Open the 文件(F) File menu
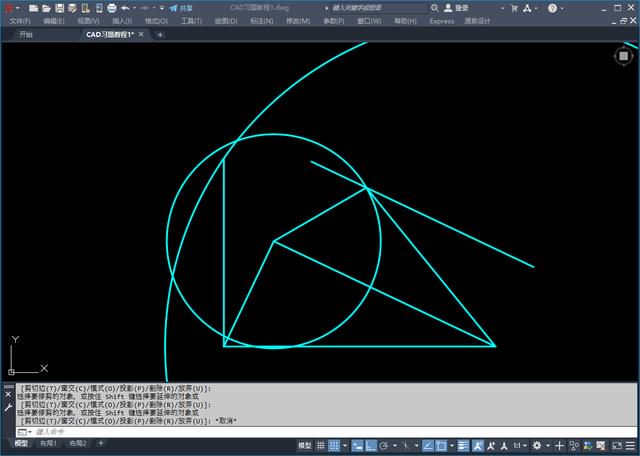Image resolution: width=640 pixels, height=456 pixels. pyautogui.click(x=20, y=21)
